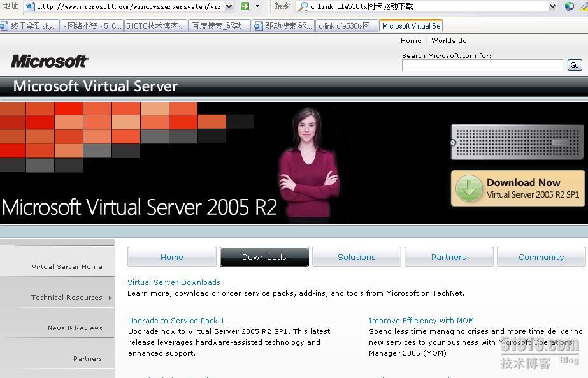This screenshot has width=588, height=378.
Task: Open News & Reviews in sidebar
Action: (x=75, y=328)
